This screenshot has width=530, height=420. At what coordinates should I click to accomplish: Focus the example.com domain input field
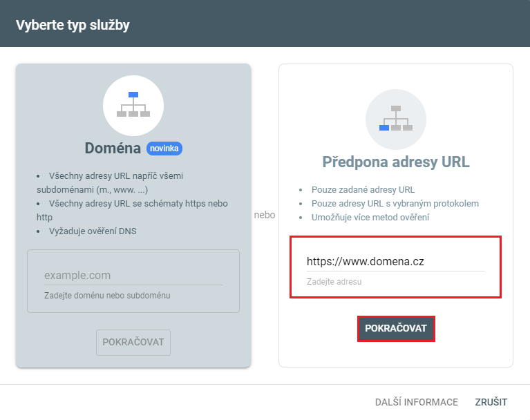coord(133,275)
